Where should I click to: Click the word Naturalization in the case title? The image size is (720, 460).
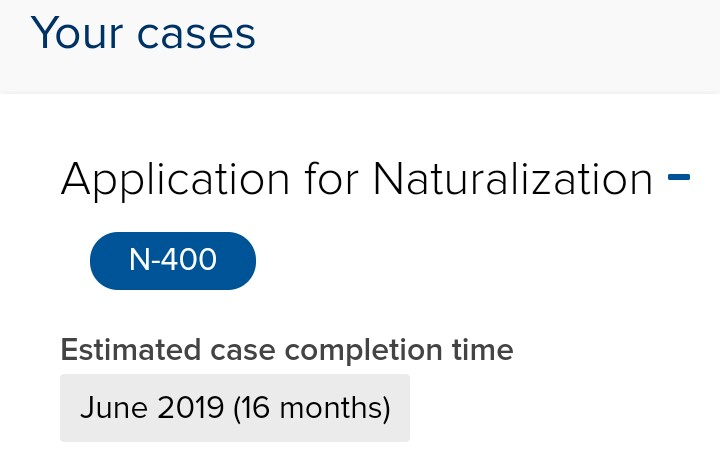[x=513, y=178]
